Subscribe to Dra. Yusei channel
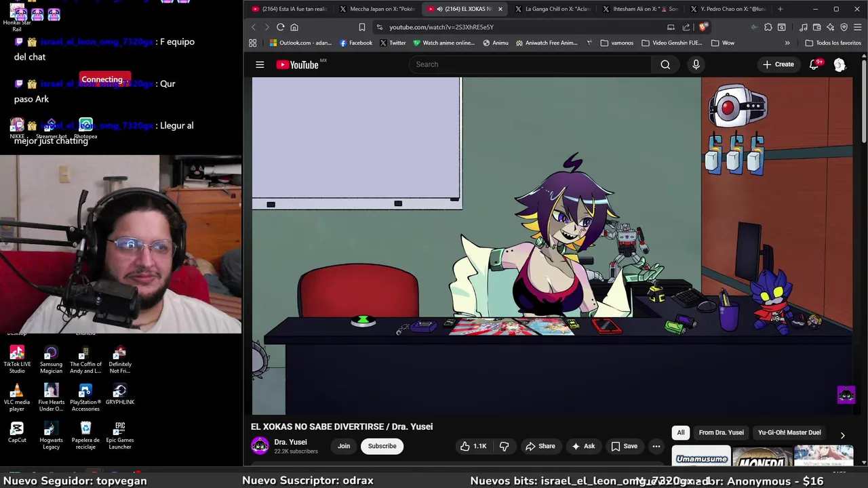Image resolution: width=868 pixels, height=488 pixels. click(x=382, y=446)
